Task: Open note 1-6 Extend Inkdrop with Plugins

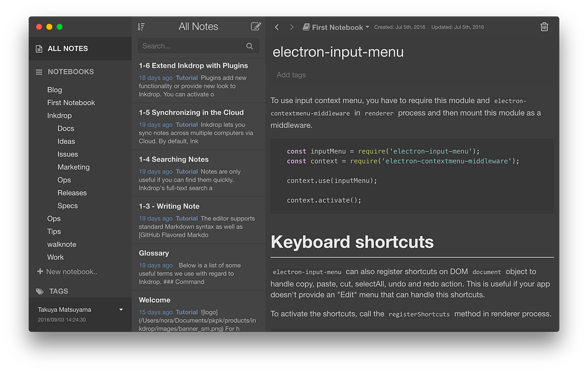Action: point(198,79)
